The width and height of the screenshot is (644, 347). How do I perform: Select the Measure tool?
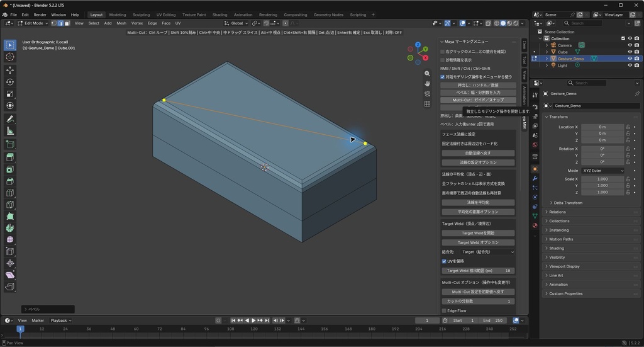[10, 131]
